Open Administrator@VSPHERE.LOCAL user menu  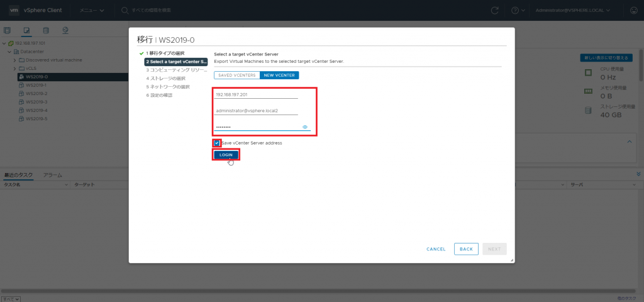pyautogui.click(x=572, y=10)
